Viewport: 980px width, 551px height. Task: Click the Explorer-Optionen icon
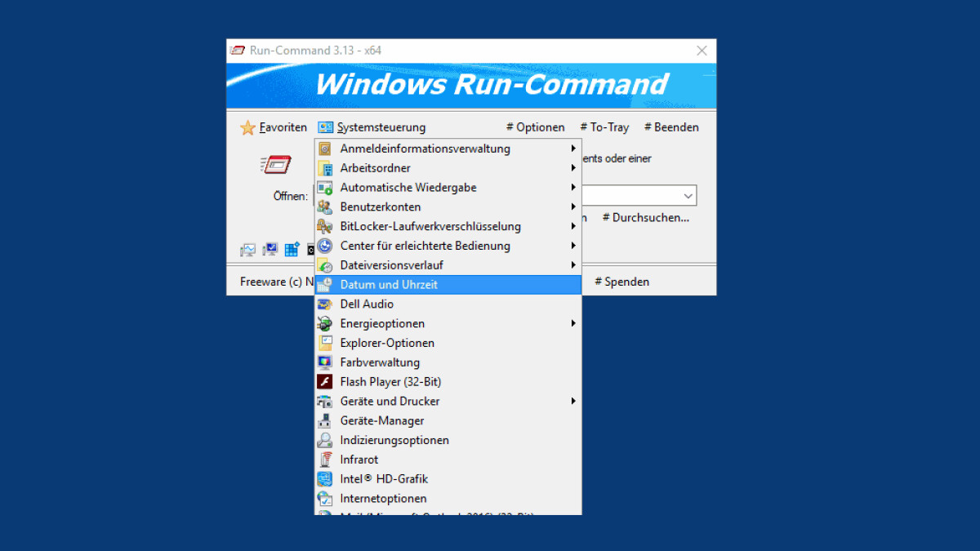tap(325, 343)
